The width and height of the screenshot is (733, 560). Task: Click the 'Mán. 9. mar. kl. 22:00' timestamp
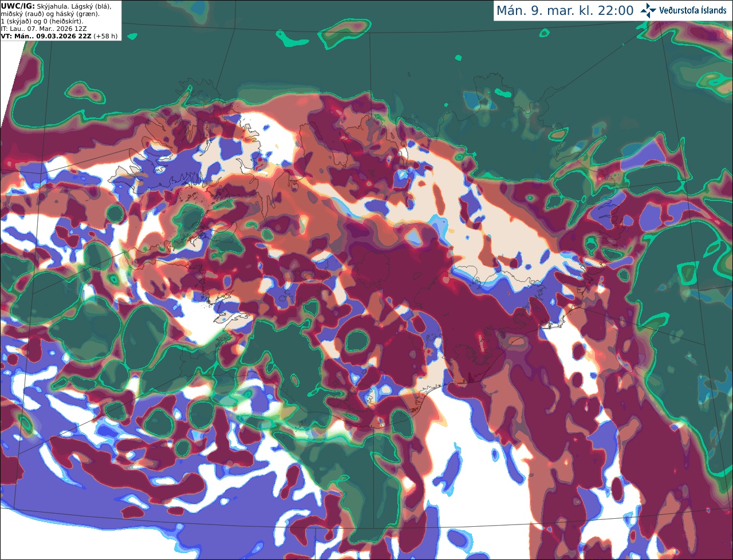pos(565,11)
